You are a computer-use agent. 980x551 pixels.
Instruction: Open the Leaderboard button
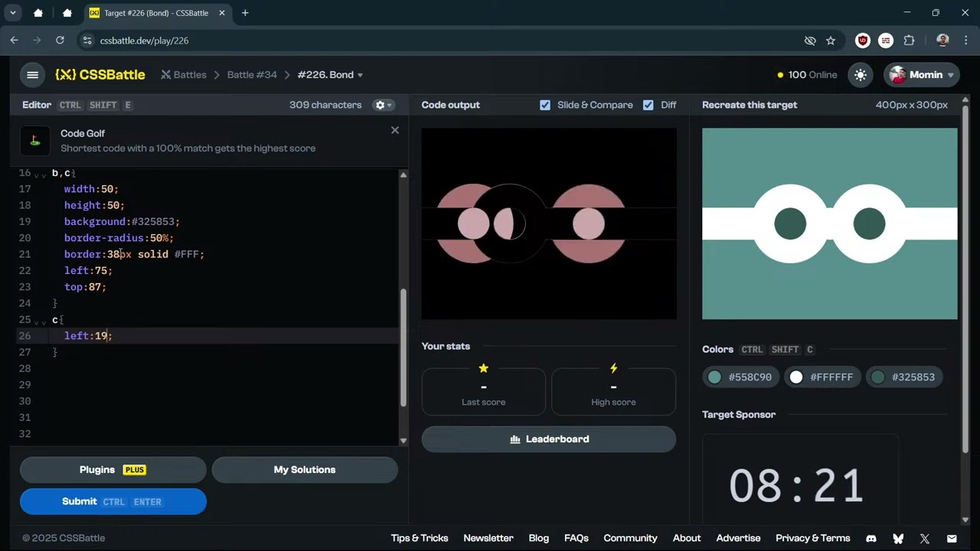[x=549, y=439]
